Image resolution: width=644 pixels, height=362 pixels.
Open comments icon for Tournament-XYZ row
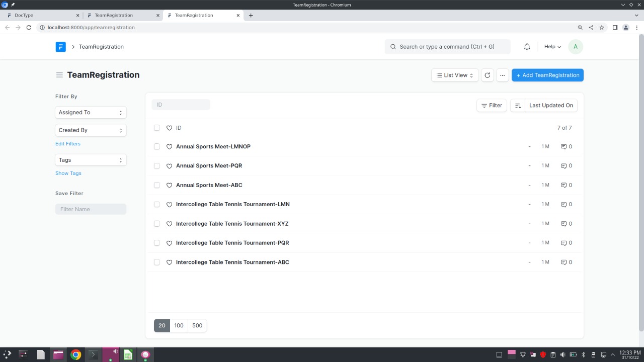563,224
